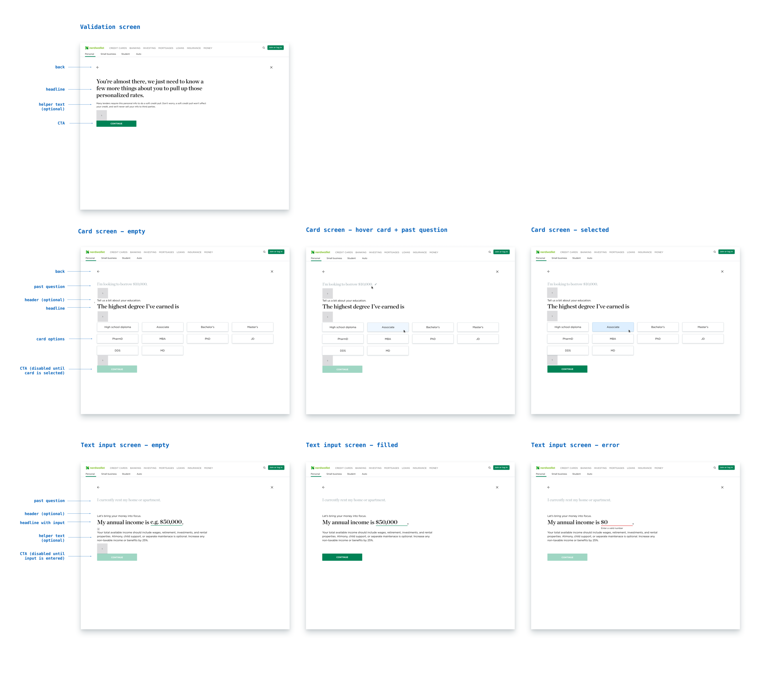Viewport: 784px width, 673px height.
Task: Open Small business tab on Validation screen
Action: tap(108, 54)
